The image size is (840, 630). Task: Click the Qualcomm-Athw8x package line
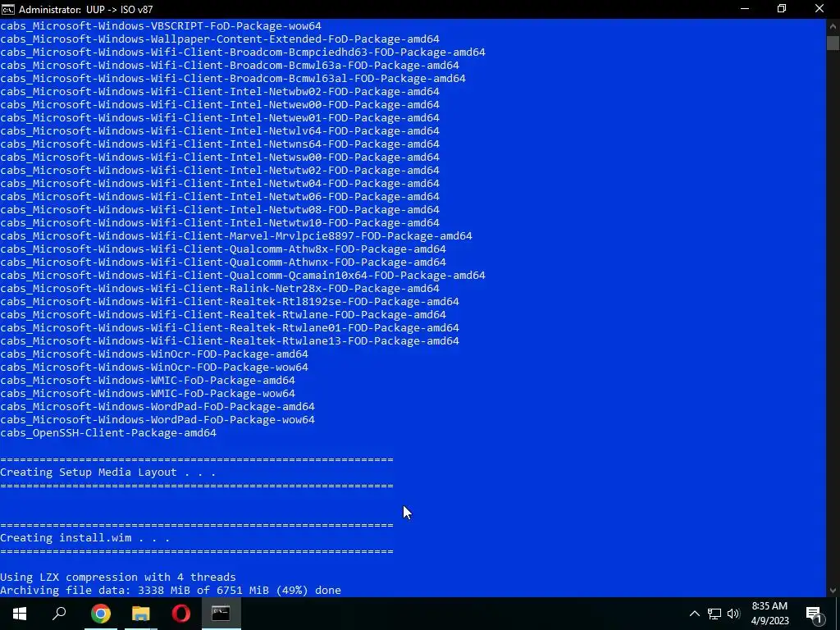point(223,249)
